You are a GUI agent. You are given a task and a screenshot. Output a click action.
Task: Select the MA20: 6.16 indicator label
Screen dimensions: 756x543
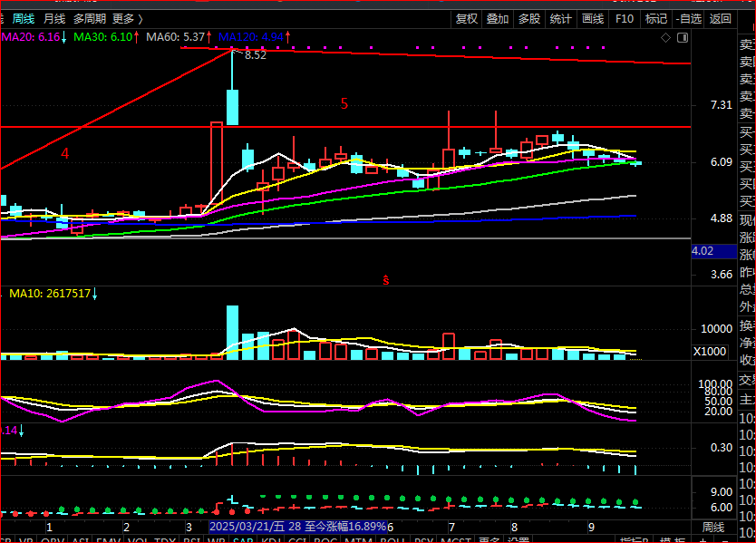click(x=34, y=37)
